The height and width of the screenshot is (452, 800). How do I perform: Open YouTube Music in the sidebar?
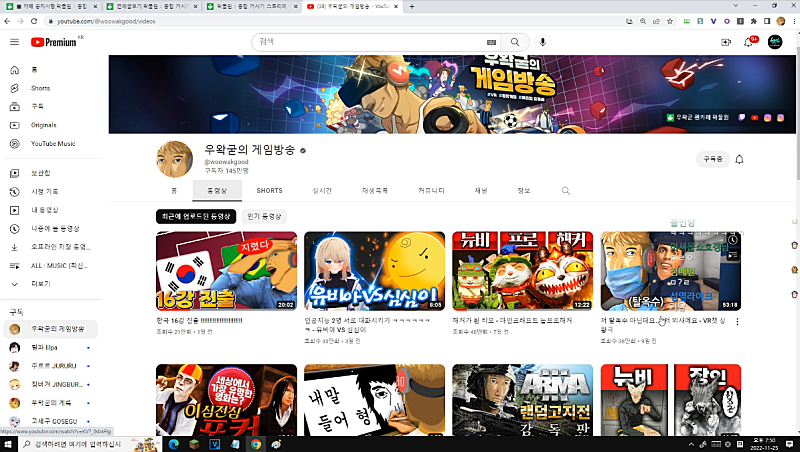point(51,144)
